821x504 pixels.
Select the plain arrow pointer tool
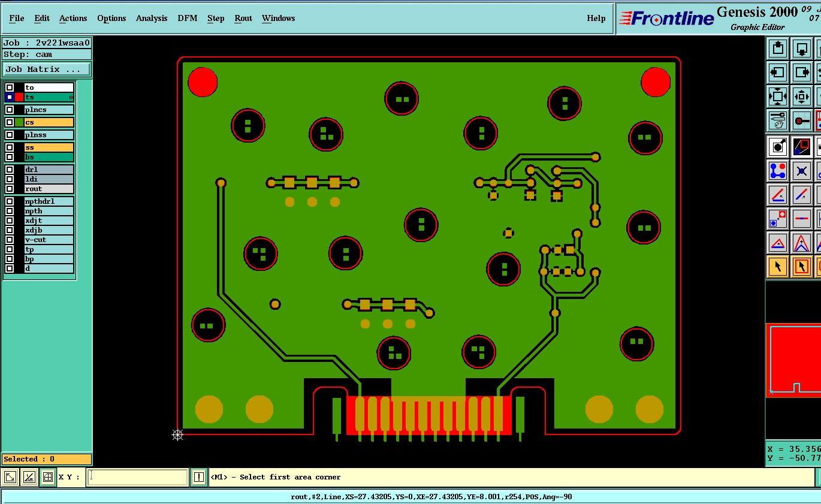[777, 266]
